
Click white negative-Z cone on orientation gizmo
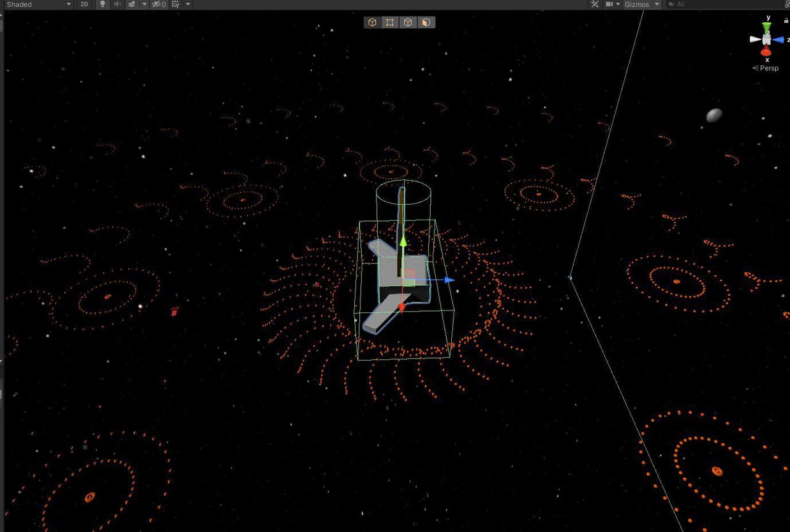(755, 39)
